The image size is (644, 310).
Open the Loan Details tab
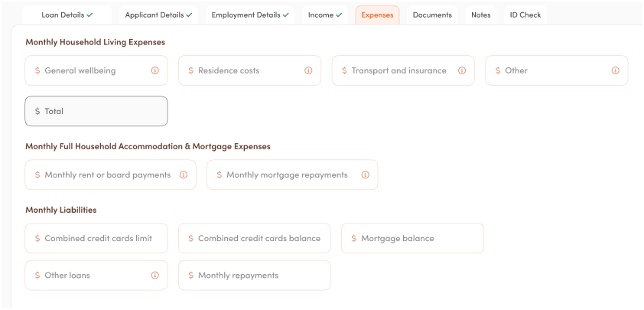(x=67, y=15)
